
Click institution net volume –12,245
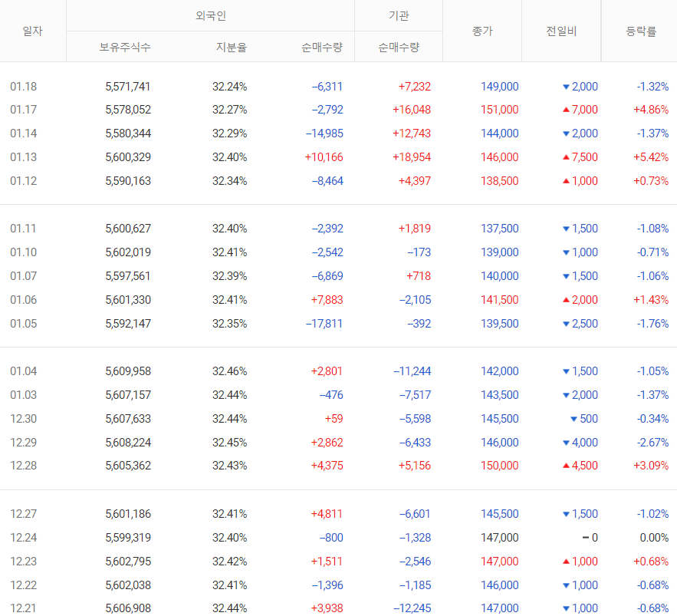coord(412,608)
